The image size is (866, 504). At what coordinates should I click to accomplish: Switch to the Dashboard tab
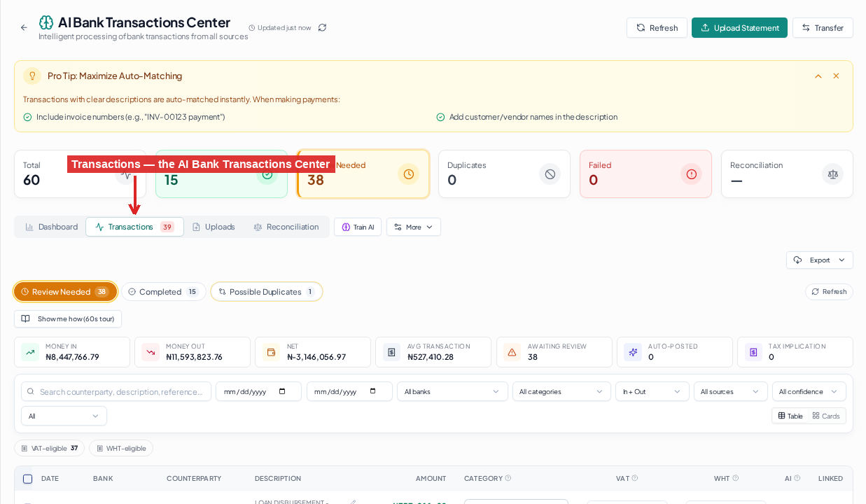click(x=51, y=227)
